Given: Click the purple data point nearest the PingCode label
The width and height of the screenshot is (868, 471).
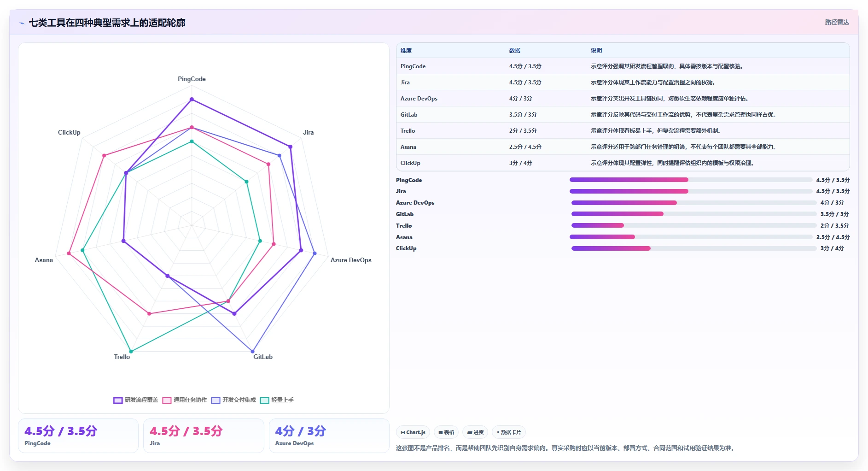Looking at the screenshot, I should point(192,99).
